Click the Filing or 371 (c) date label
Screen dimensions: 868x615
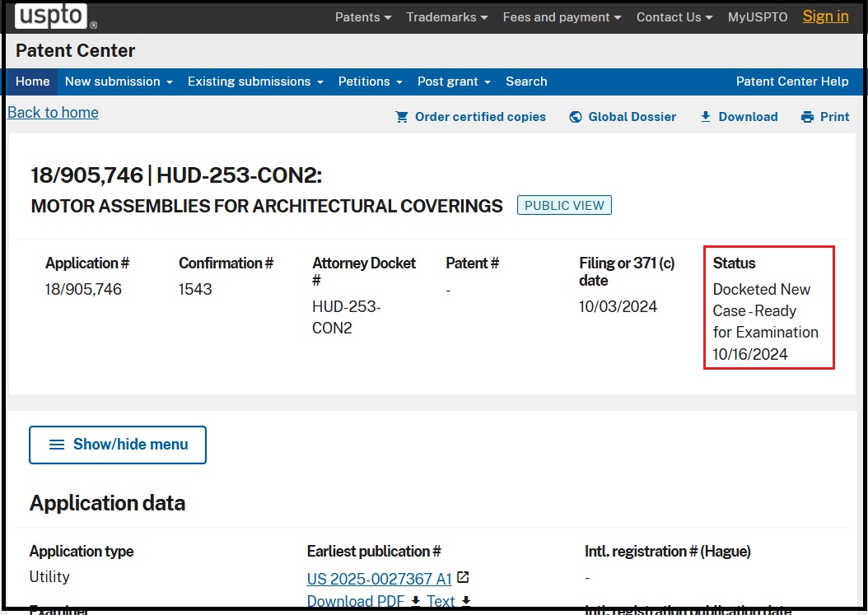(628, 272)
